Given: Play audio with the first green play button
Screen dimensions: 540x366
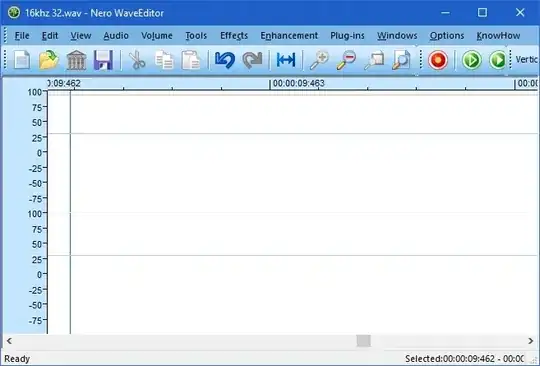Looking at the screenshot, I should [x=471, y=60].
